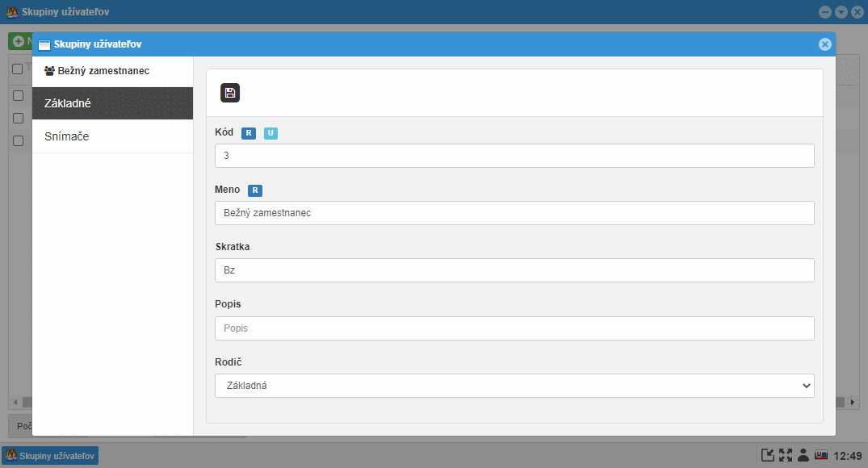Open the user profile tray icon

[x=803, y=455]
